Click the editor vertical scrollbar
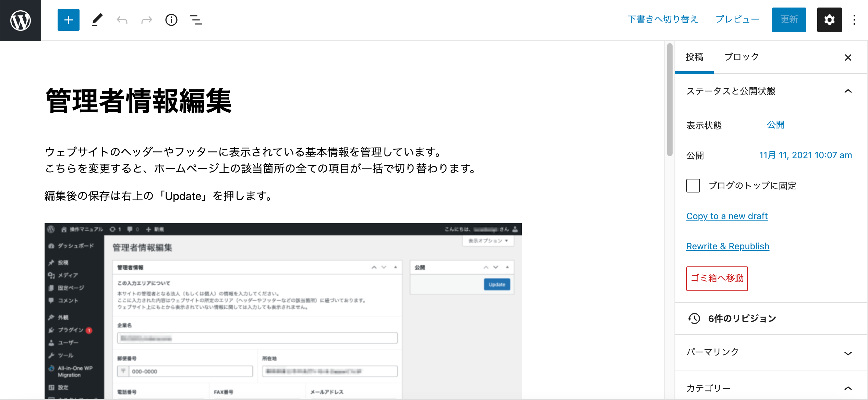The height and width of the screenshot is (400, 868). click(670, 99)
